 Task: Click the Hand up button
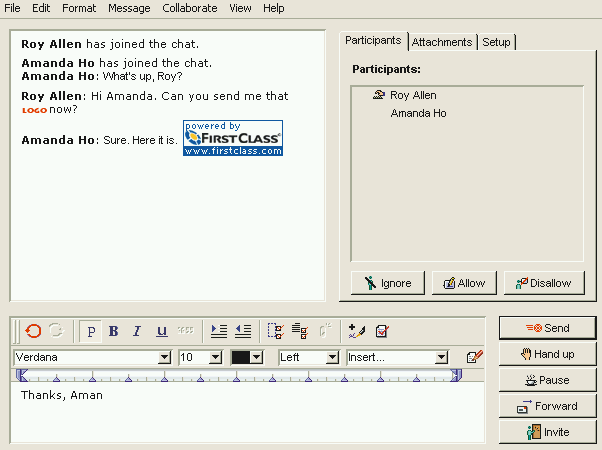pyautogui.click(x=547, y=354)
